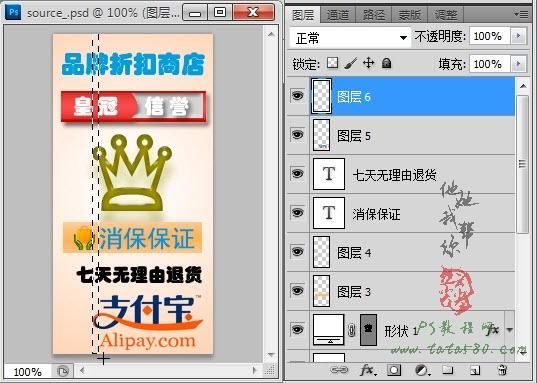Toggle visibility of 形状 1 layer

click(297, 330)
